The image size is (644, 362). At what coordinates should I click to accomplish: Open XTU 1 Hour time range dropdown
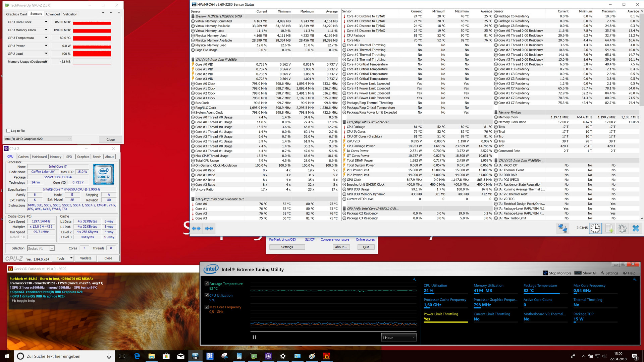coord(398,338)
